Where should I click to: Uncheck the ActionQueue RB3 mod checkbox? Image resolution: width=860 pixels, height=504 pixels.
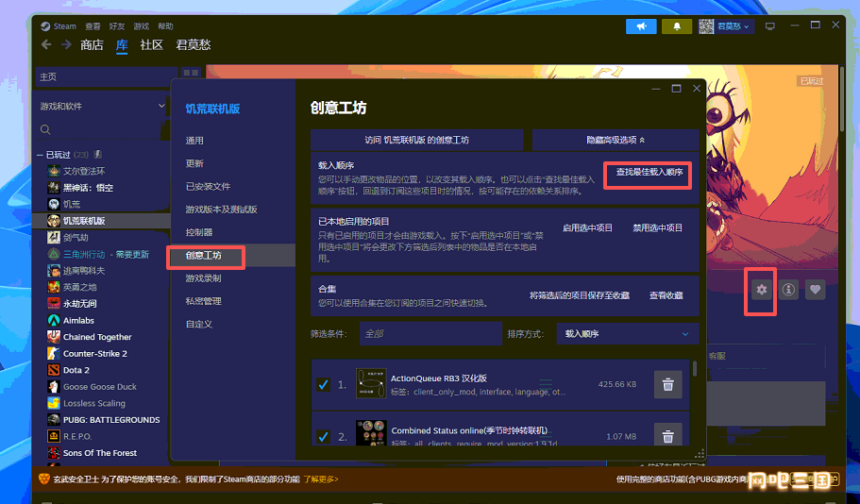[x=323, y=384]
